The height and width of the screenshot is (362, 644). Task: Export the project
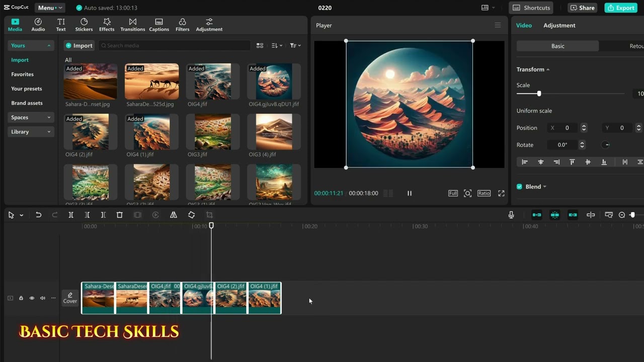[621, 8]
